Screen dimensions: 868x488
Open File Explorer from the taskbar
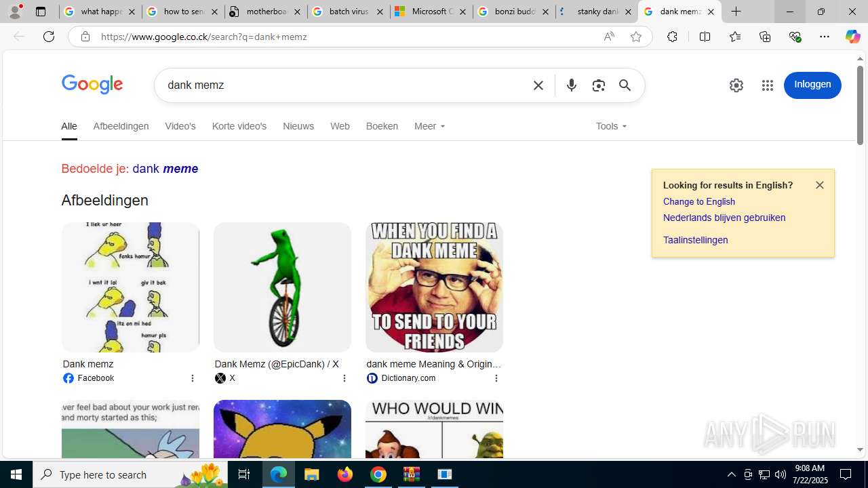click(312, 474)
